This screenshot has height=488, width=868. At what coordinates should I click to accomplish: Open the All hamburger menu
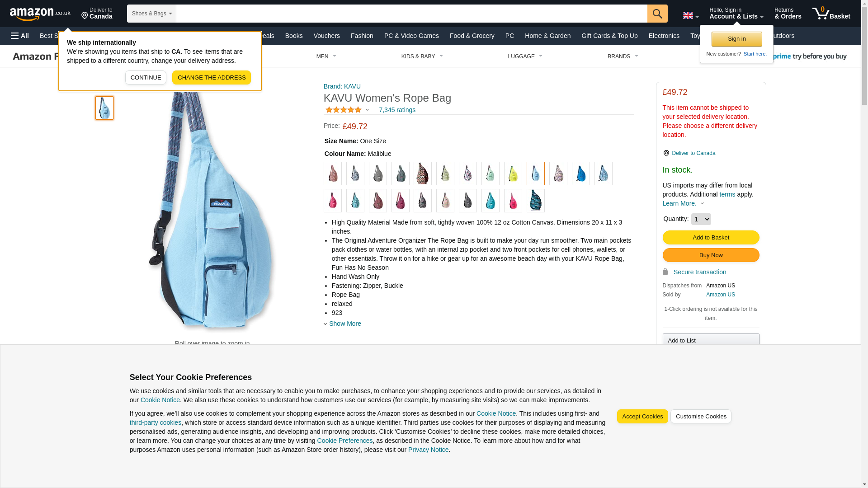pos(20,36)
